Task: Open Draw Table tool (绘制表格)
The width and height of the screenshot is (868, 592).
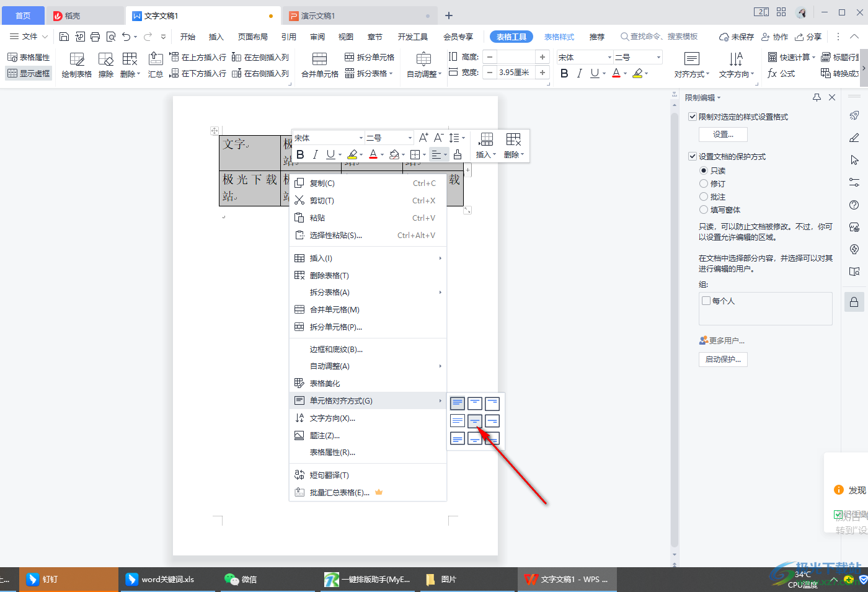Action: coord(77,65)
